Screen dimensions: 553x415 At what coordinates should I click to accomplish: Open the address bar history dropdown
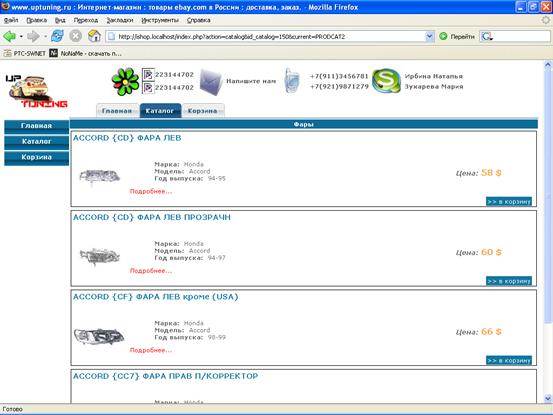click(x=429, y=36)
